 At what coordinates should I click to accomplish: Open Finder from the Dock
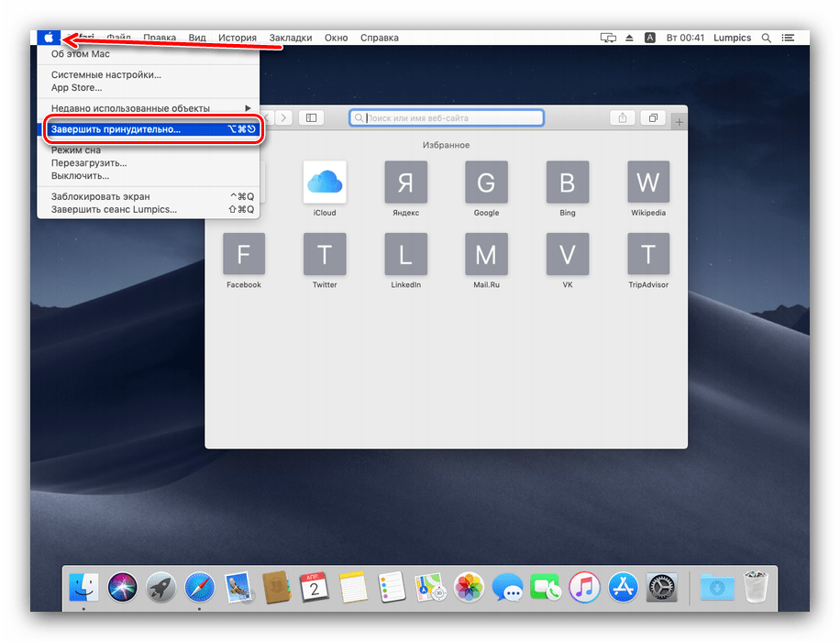click(83, 587)
